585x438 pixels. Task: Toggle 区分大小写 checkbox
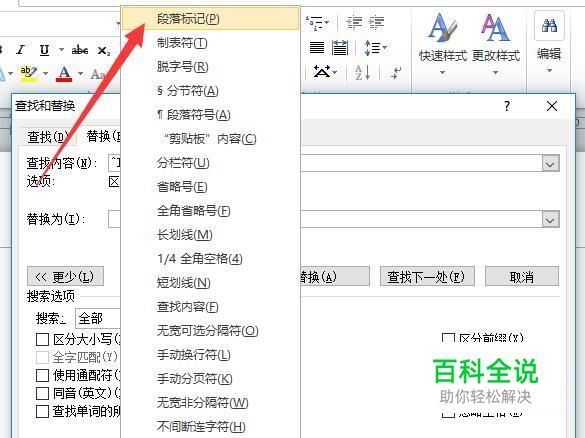pos(43,340)
